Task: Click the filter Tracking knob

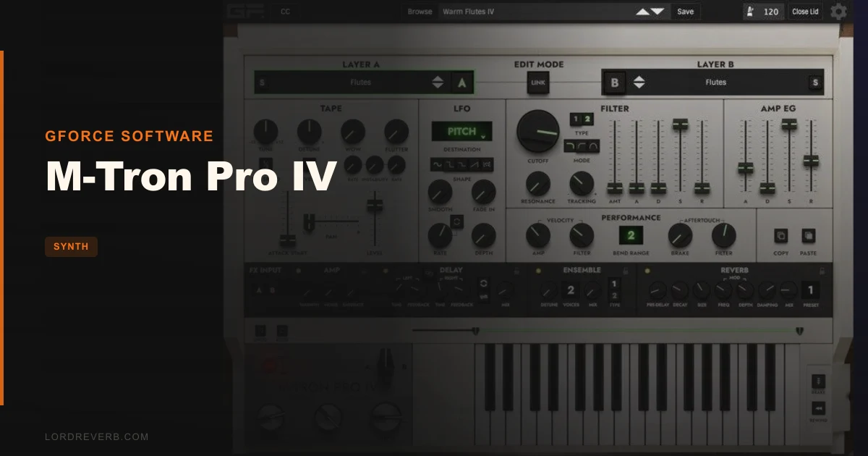Action: point(581,184)
